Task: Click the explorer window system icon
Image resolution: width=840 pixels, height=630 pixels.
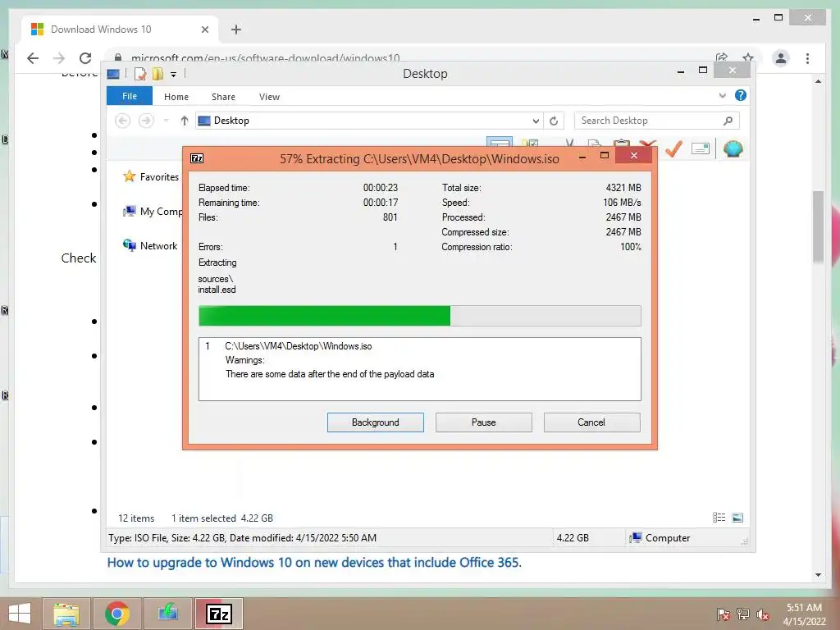Action: point(113,74)
